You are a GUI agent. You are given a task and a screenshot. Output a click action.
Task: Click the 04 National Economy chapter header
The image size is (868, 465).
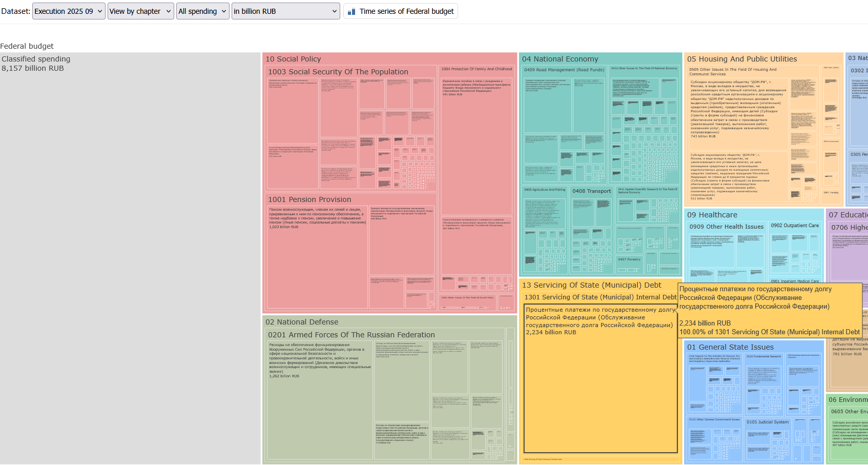[x=560, y=59]
